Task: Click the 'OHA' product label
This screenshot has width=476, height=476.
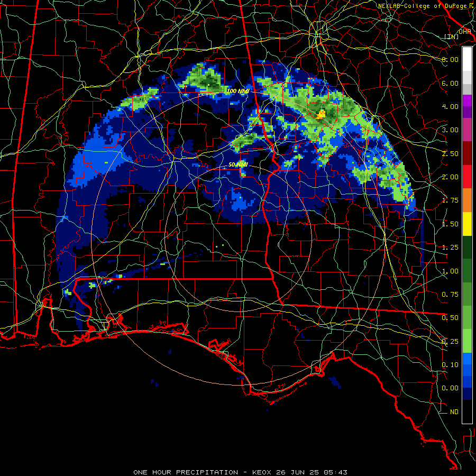Action: point(465,32)
